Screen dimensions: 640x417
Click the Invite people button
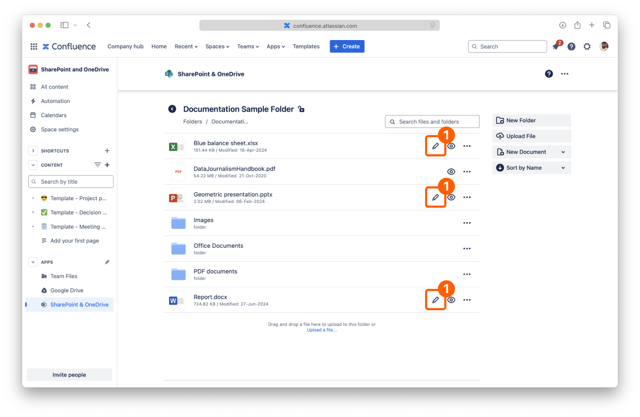coord(69,375)
